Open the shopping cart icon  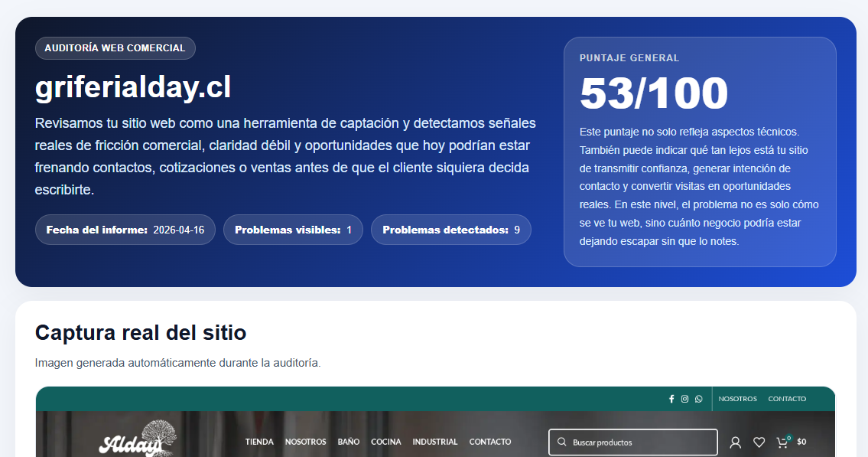point(783,442)
